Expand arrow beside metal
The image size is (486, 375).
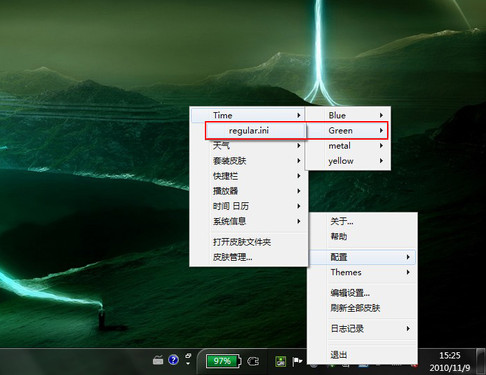pos(381,146)
